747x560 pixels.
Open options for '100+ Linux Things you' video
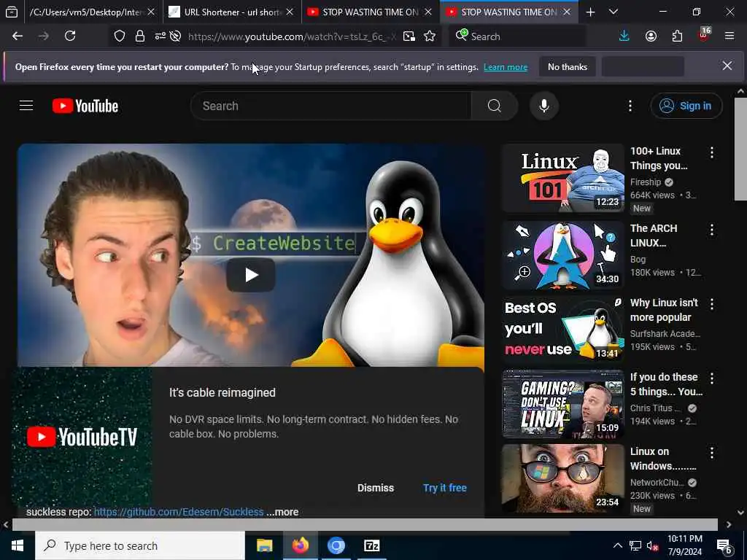712,152
